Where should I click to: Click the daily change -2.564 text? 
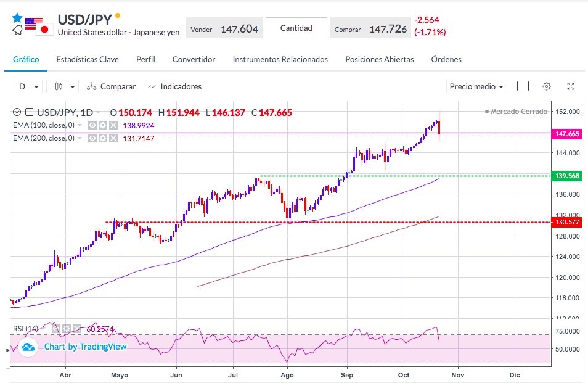(427, 20)
